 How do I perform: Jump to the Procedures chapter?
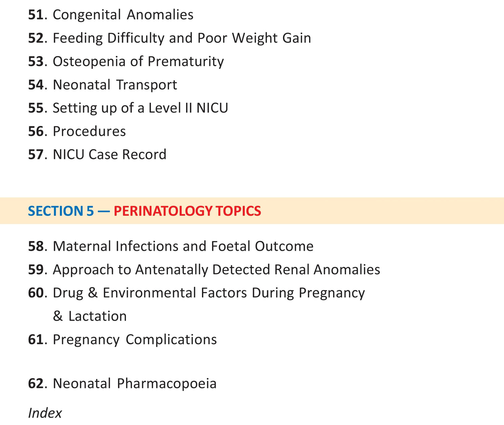(89, 131)
